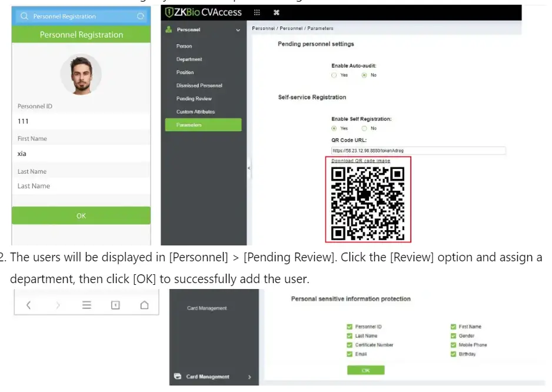The width and height of the screenshot is (552, 392).
Task: Open Custom Attributes in sidebar
Action: point(195,112)
